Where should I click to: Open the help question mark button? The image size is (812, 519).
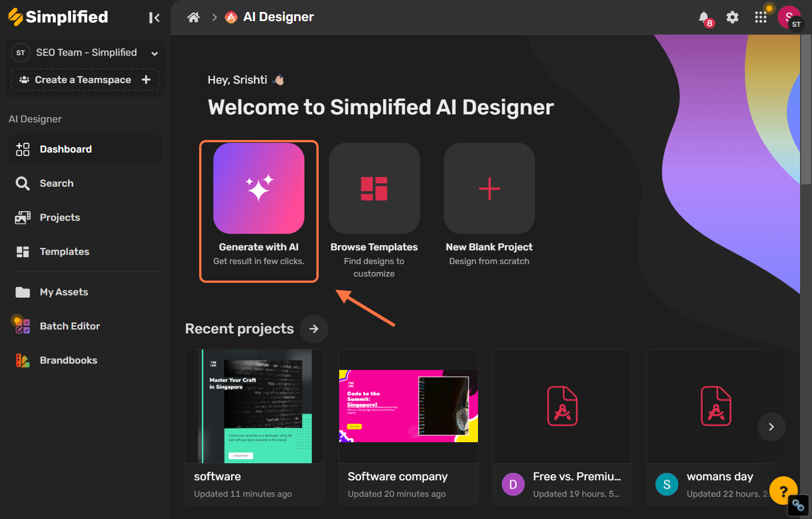coord(784,491)
